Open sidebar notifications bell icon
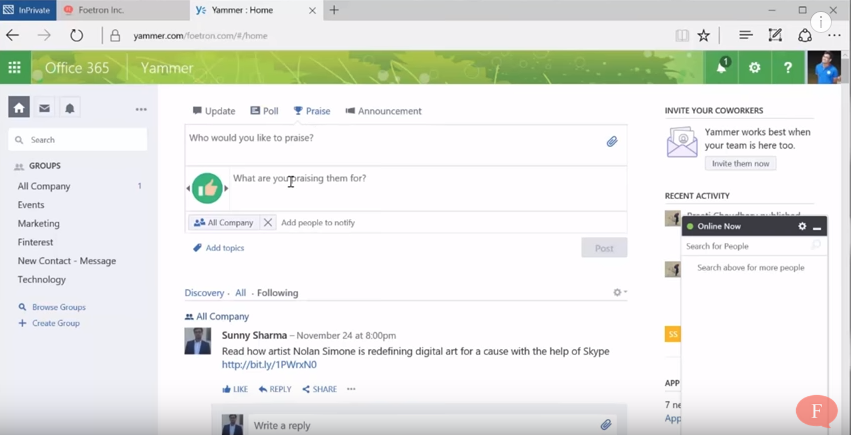Image resolution: width=851 pixels, height=435 pixels. click(x=70, y=108)
